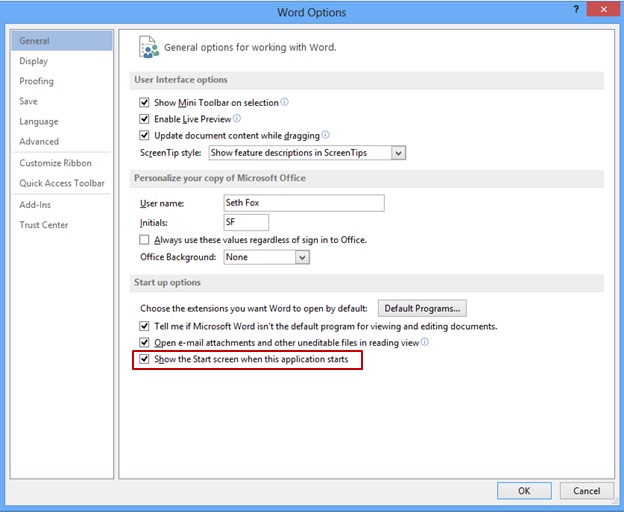Screen dimensions: 624x512
Task: Toggle Show Mini Toolbar on selection checkbox
Action: tap(145, 103)
